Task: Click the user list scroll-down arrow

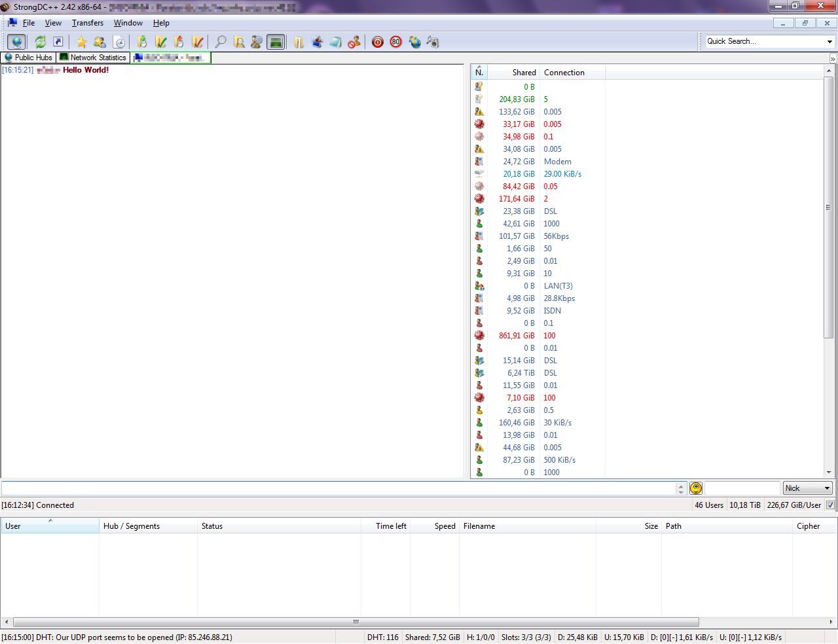Action: coord(828,473)
